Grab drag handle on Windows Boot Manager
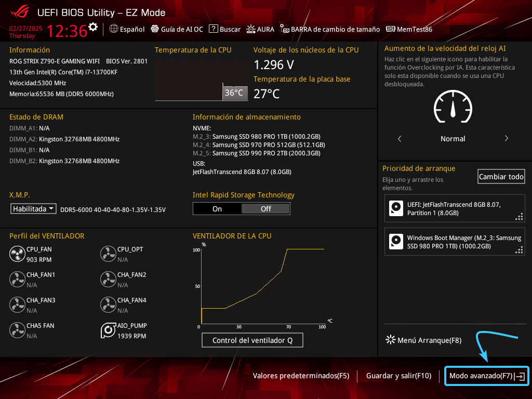 click(x=519, y=250)
